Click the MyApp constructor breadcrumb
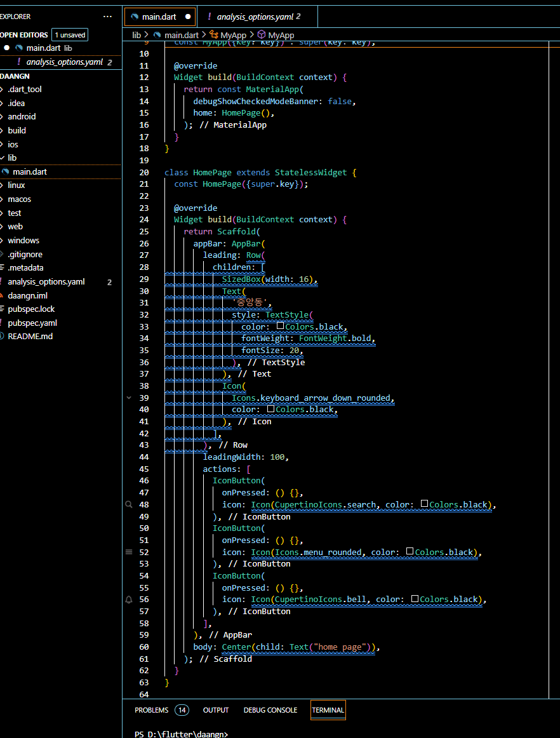The image size is (560, 738). [x=276, y=35]
